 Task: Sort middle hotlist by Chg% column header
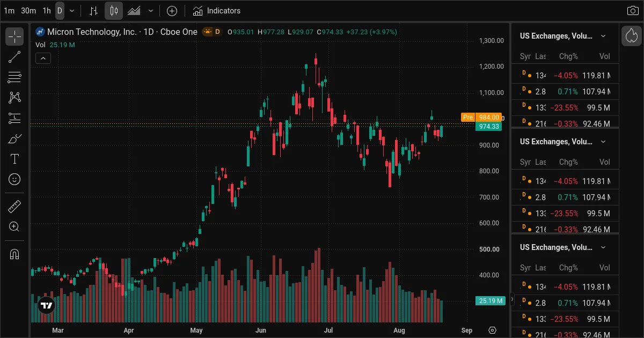click(x=568, y=162)
